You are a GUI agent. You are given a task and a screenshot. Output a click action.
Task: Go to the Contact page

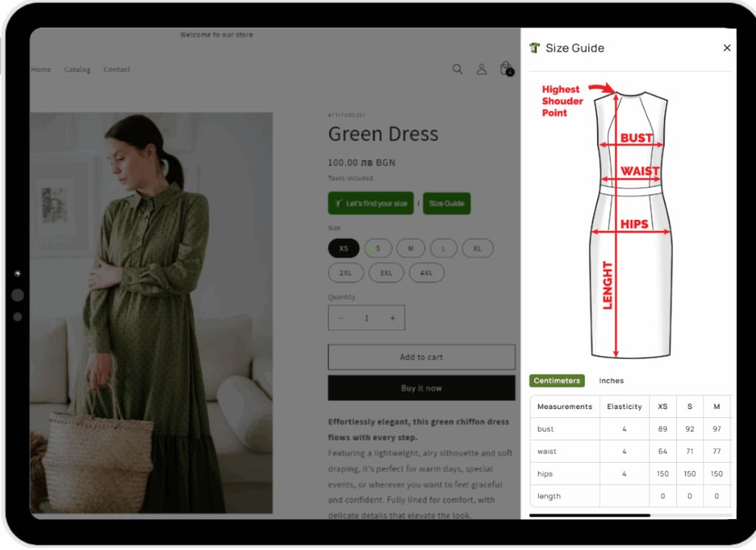(x=117, y=69)
